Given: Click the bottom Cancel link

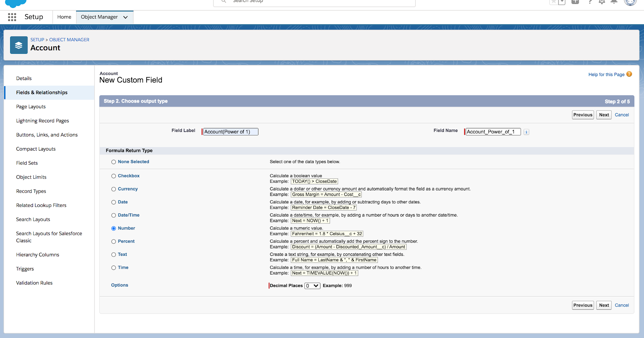Looking at the screenshot, I should (622, 305).
